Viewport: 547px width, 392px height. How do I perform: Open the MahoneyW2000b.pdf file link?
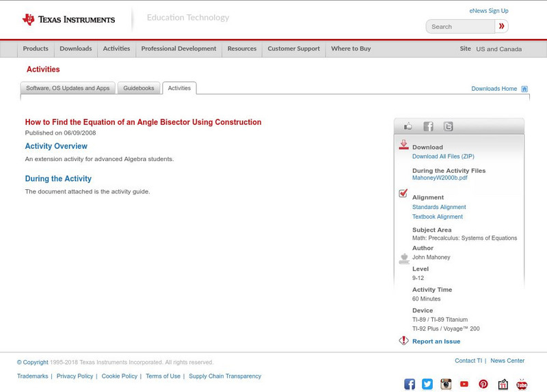440,178
